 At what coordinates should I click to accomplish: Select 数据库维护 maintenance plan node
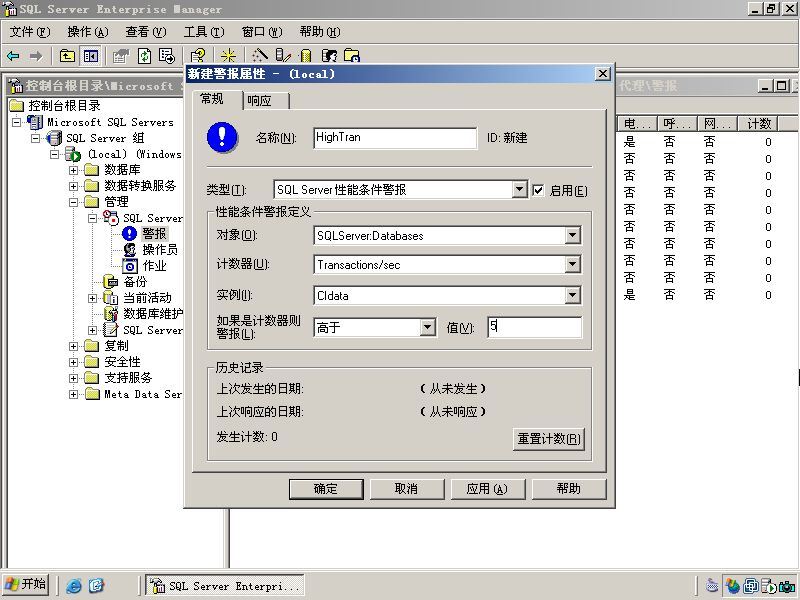(x=153, y=313)
